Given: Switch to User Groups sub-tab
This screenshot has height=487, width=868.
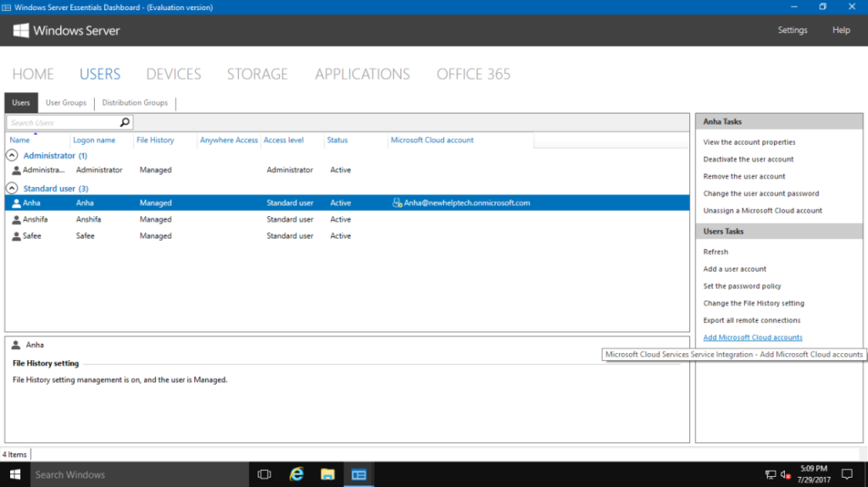Looking at the screenshot, I should coord(66,103).
